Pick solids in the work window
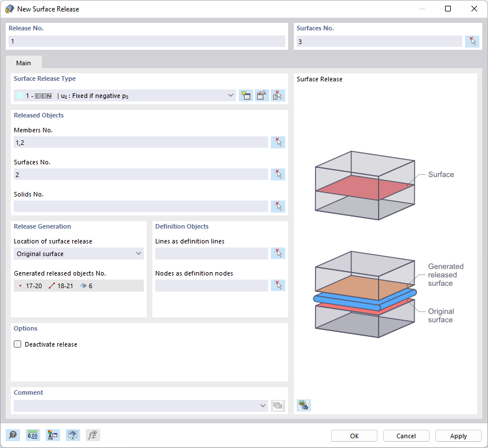The image size is (488, 448). click(278, 206)
